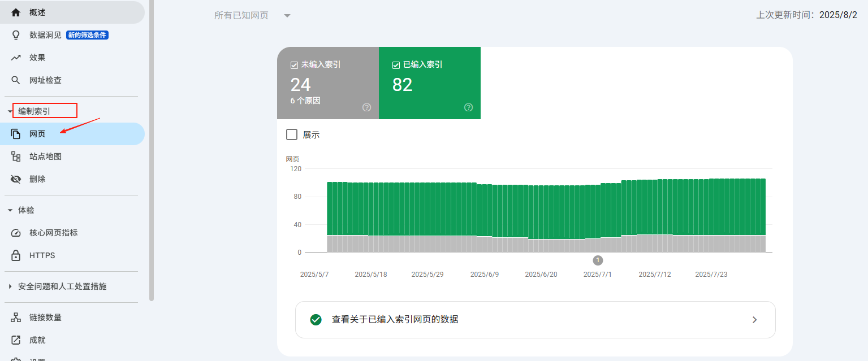The image size is (868, 361).
Task: Click the padlock icon beside HTTPS
Action: (16, 255)
